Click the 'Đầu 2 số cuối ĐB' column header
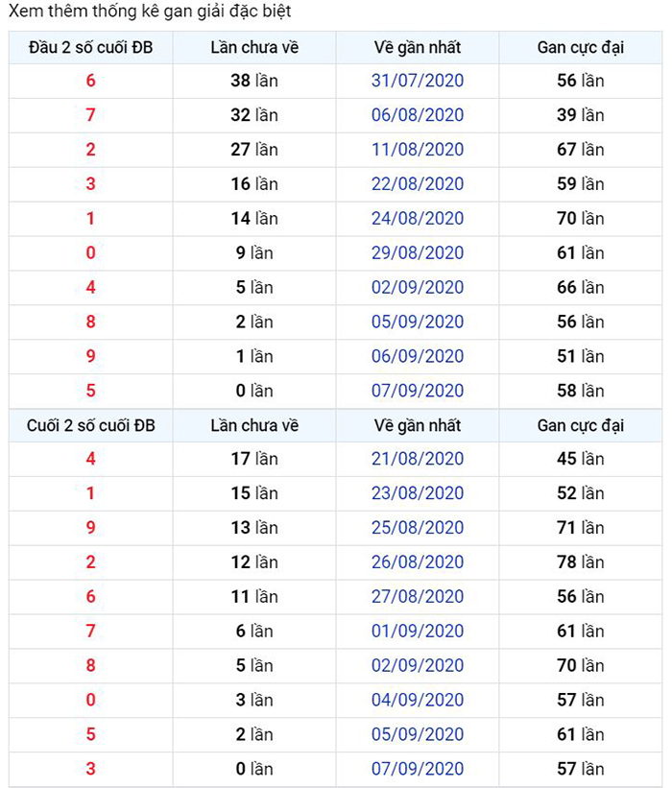Screen dimensions: 672x788 91,48
